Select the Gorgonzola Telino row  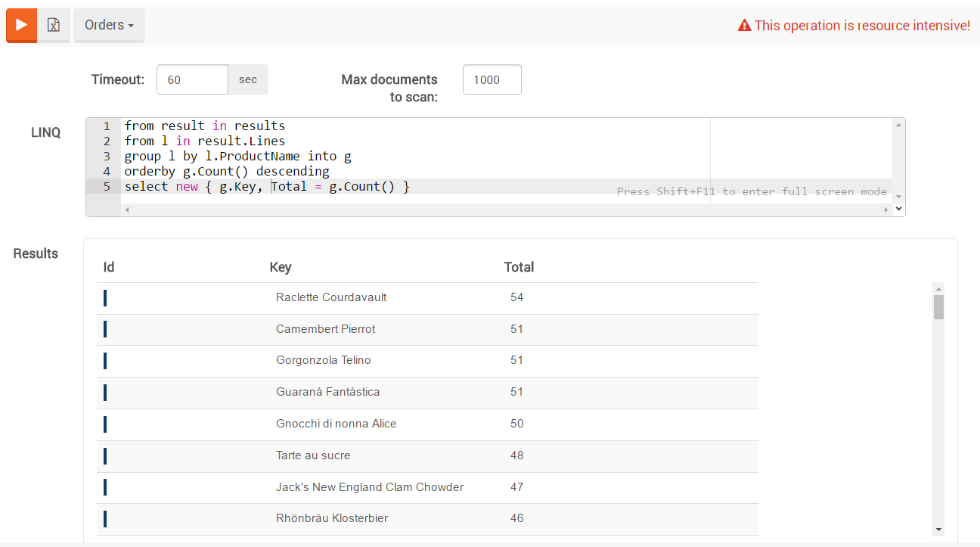[427, 361]
